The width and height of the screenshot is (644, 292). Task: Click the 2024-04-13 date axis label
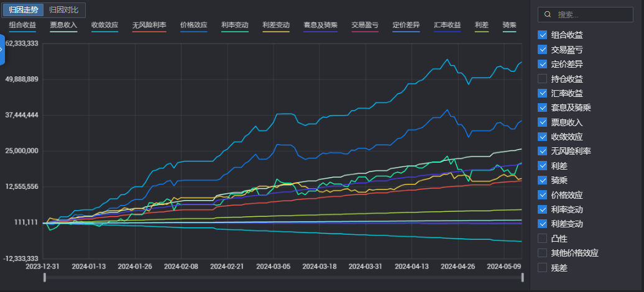coord(412,266)
